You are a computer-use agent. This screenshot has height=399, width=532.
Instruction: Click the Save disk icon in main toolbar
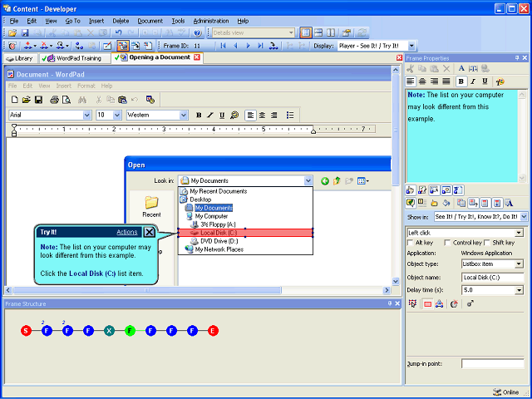point(25,33)
